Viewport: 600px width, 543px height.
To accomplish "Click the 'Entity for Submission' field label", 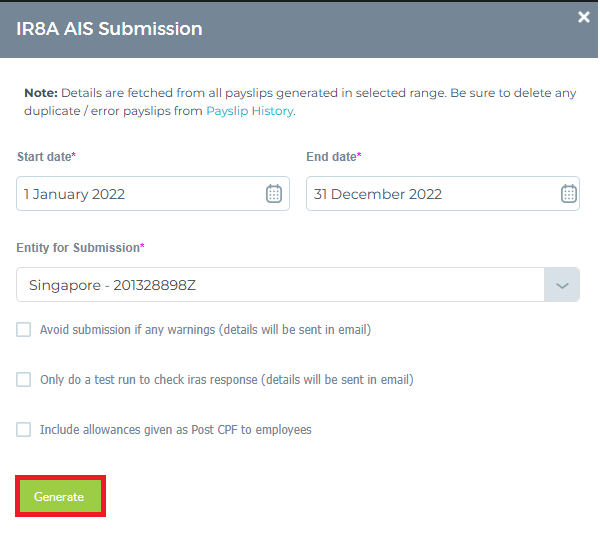I will pos(79,247).
